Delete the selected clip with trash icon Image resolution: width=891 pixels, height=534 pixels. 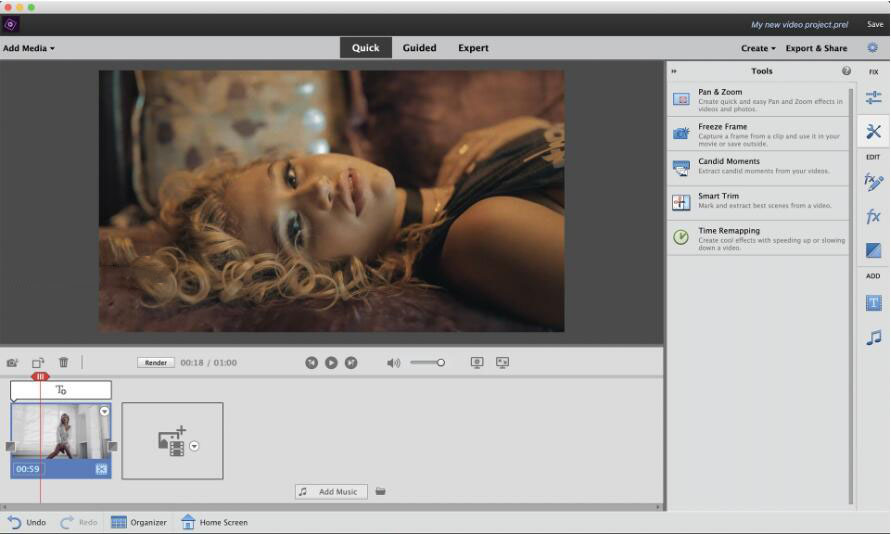coord(64,362)
